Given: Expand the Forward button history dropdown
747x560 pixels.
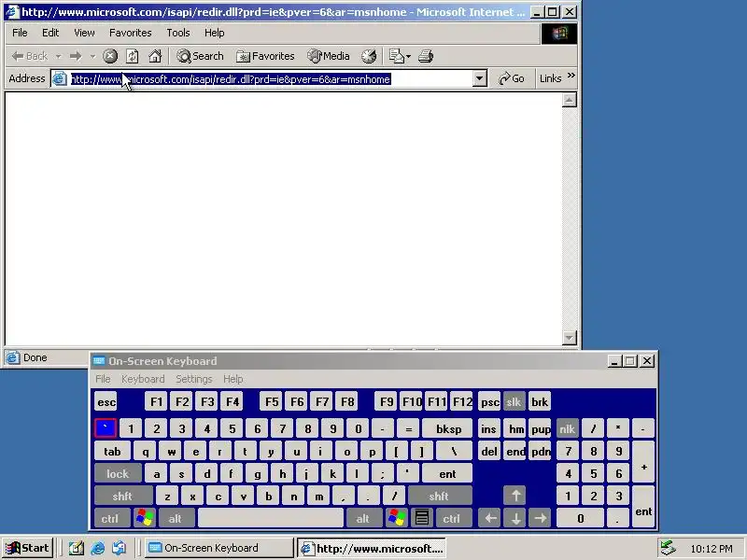Looking at the screenshot, I should point(92,57).
